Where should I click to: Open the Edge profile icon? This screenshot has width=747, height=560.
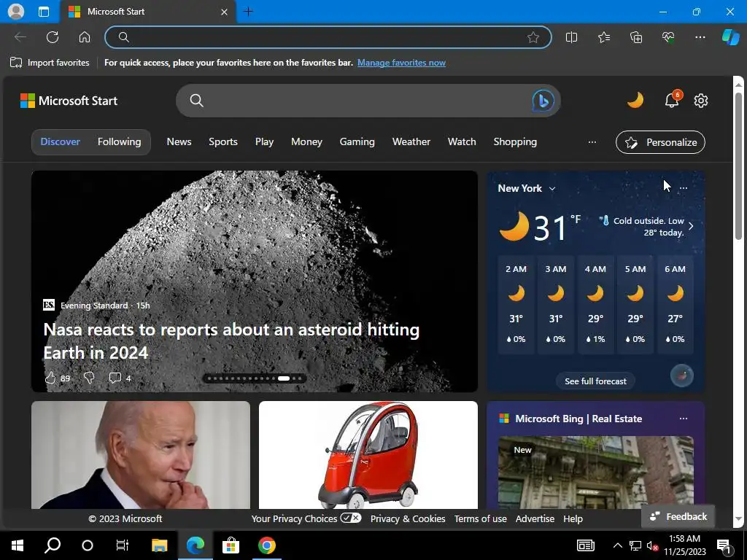tap(16, 11)
